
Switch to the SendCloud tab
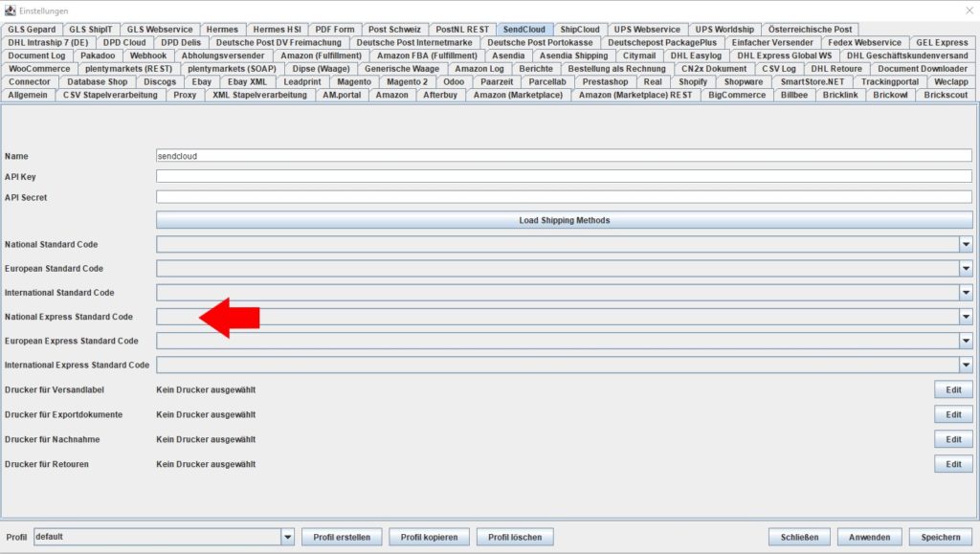(524, 30)
